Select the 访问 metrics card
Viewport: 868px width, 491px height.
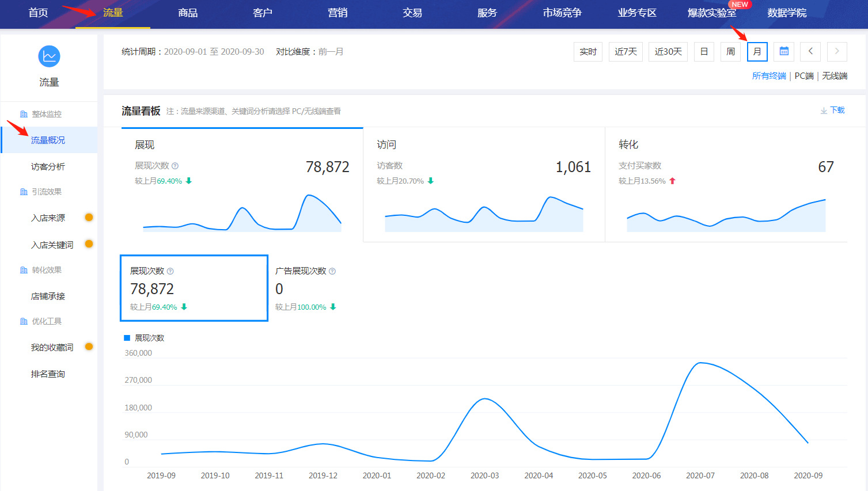tap(484, 184)
